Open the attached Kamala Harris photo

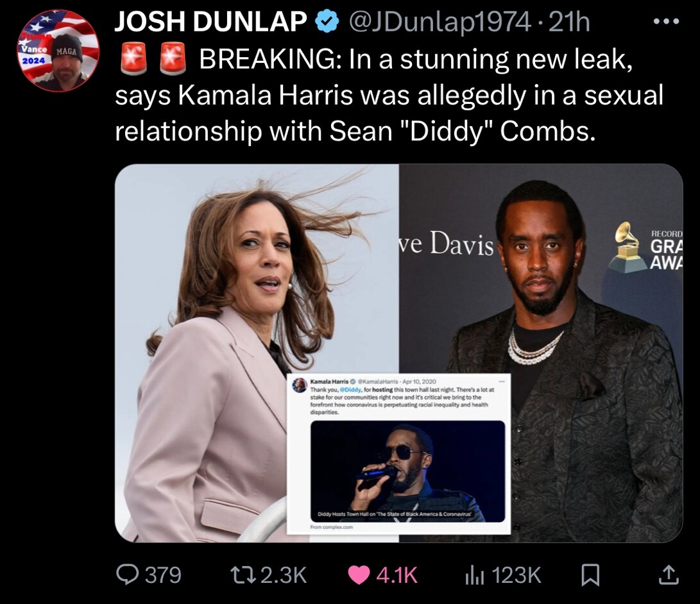pos(257,353)
